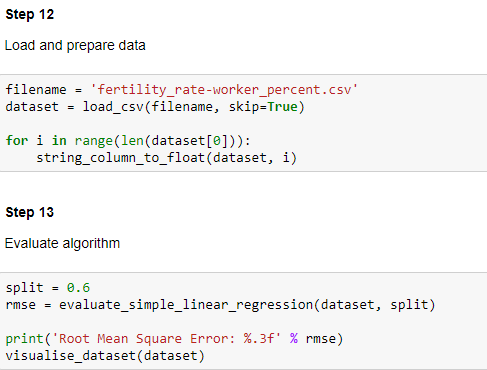Click the 0.6 split value
Screen dimensions: 487x370
(x=78, y=288)
